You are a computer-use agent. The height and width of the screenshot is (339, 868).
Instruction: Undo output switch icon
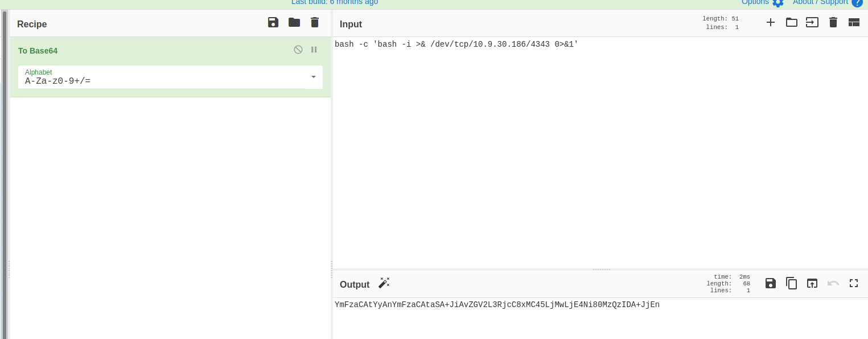[833, 283]
